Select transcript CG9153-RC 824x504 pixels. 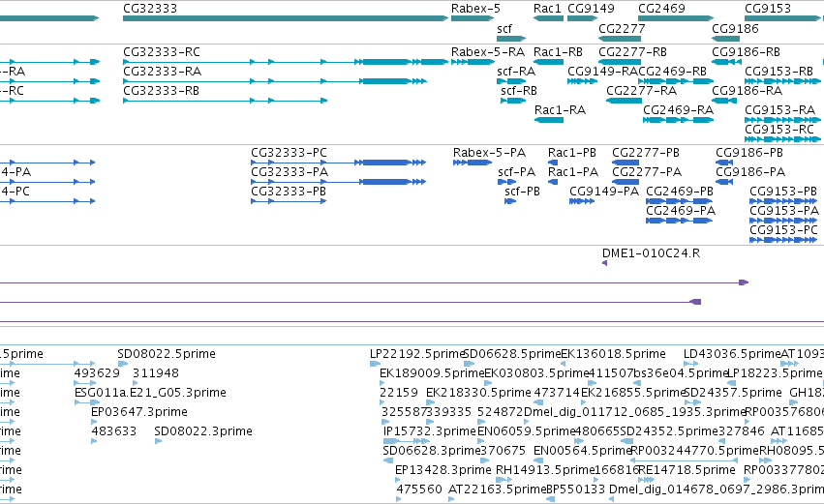tap(783, 139)
